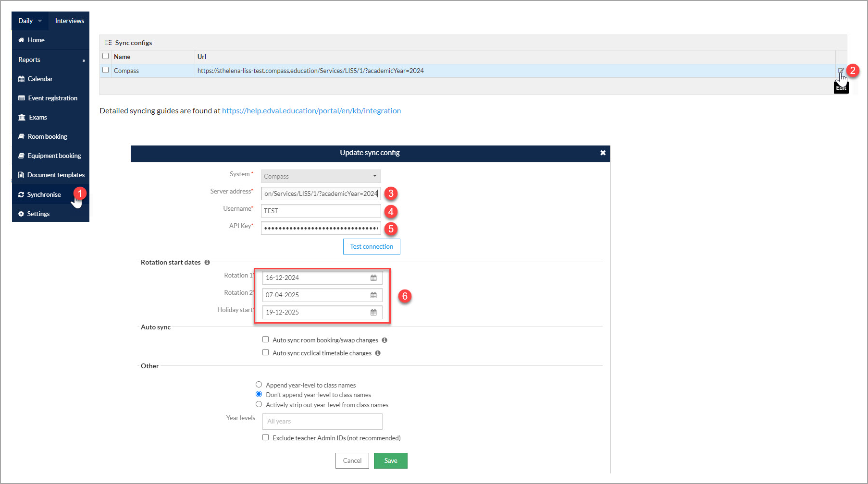Click the Home house icon
The width and height of the screenshot is (868, 484).
click(21, 40)
